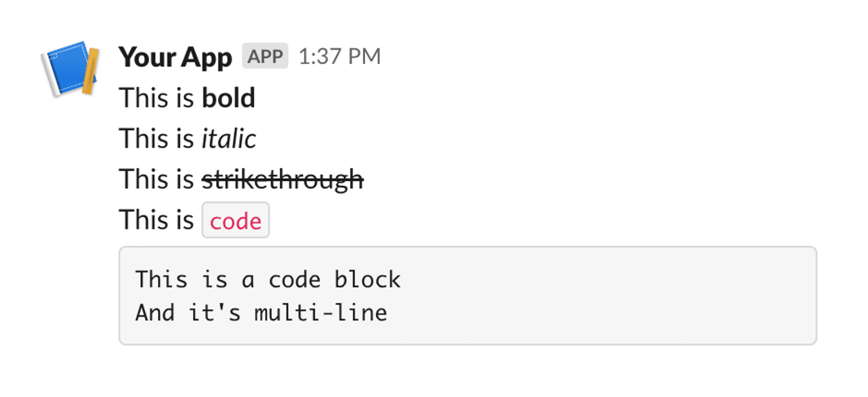This screenshot has height=397, width=868.
Task: Click the 1:37 PM timestamp
Action: [x=340, y=56]
